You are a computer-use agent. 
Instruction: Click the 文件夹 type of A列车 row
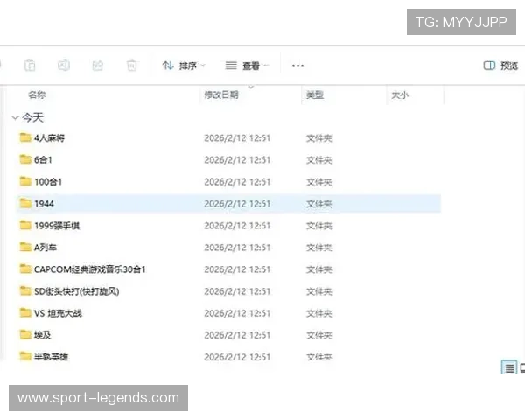[318, 248]
